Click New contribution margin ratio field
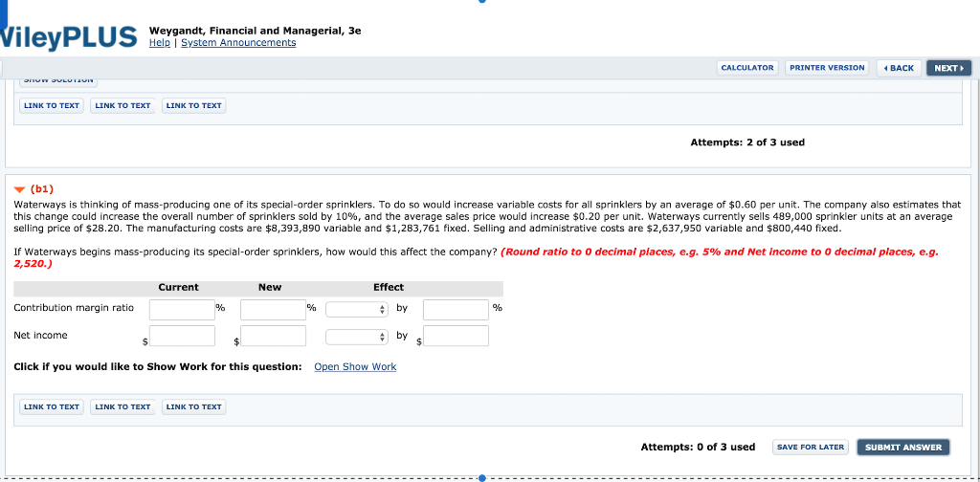 pos(273,310)
